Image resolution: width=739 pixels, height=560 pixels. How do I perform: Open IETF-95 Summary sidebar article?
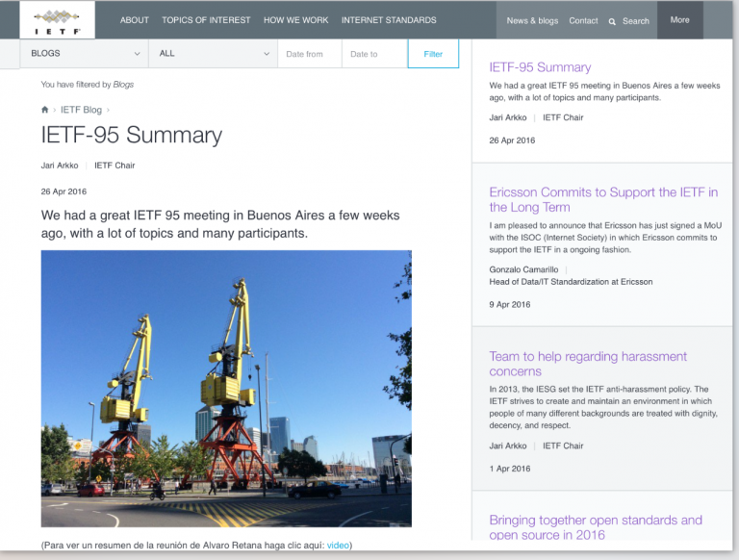click(540, 67)
